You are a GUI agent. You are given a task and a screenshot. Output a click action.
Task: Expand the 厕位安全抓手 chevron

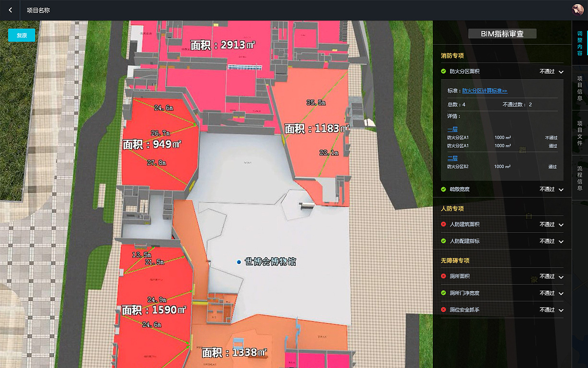pos(561,310)
